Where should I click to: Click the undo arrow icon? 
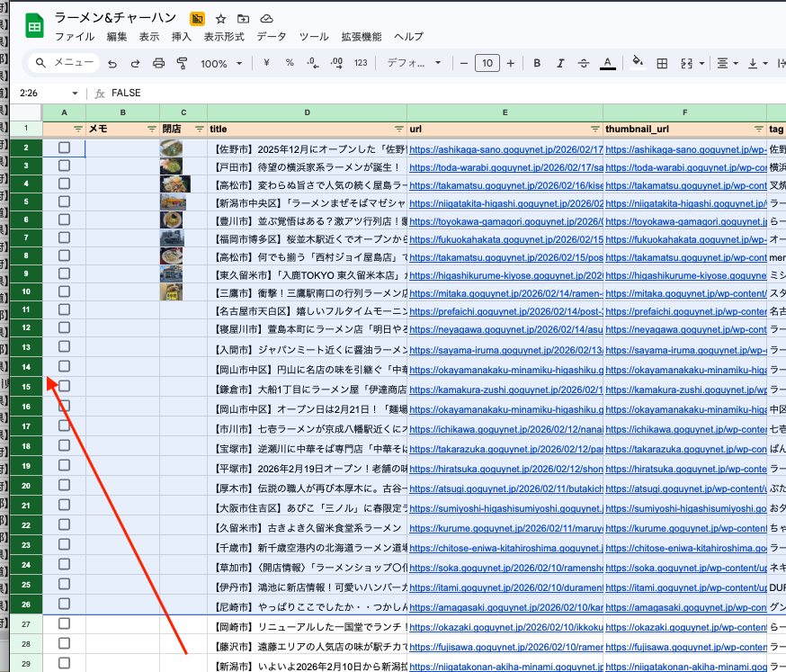coord(112,64)
